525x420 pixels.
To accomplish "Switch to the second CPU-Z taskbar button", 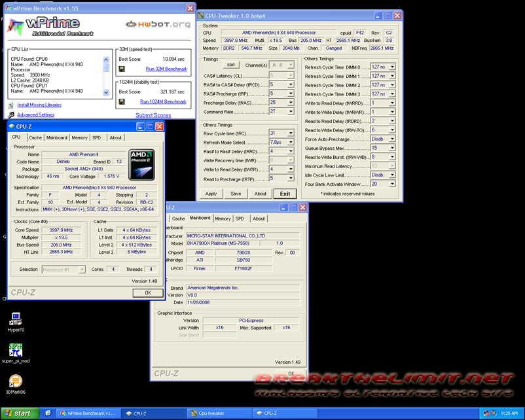I will [285, 413].
